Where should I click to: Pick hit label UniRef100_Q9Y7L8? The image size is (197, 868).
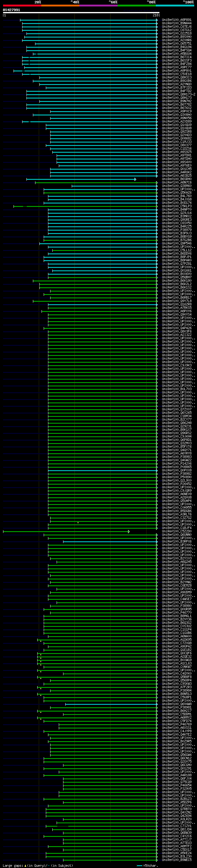tap(176, 301)
